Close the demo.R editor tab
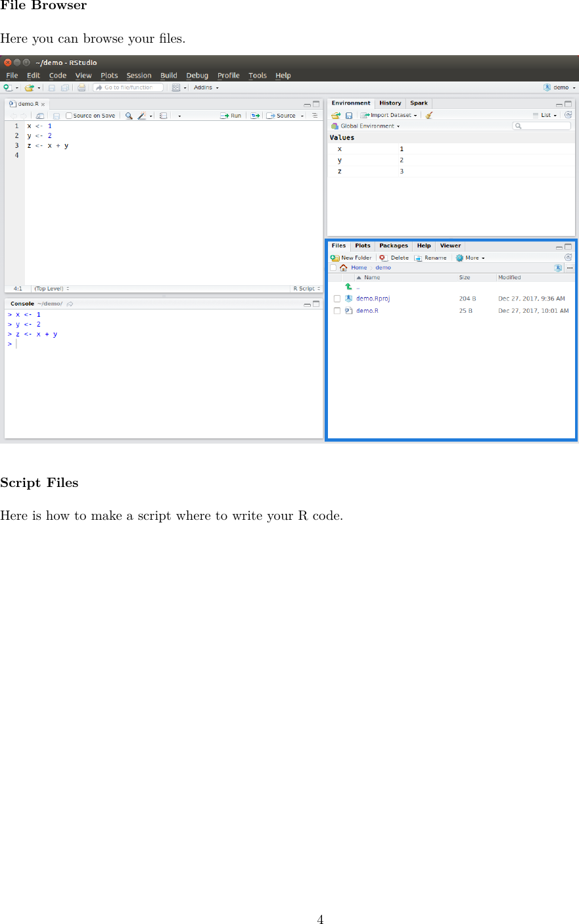Image resolution: width=579 pixels, height=924 pixels. point(43,104)
